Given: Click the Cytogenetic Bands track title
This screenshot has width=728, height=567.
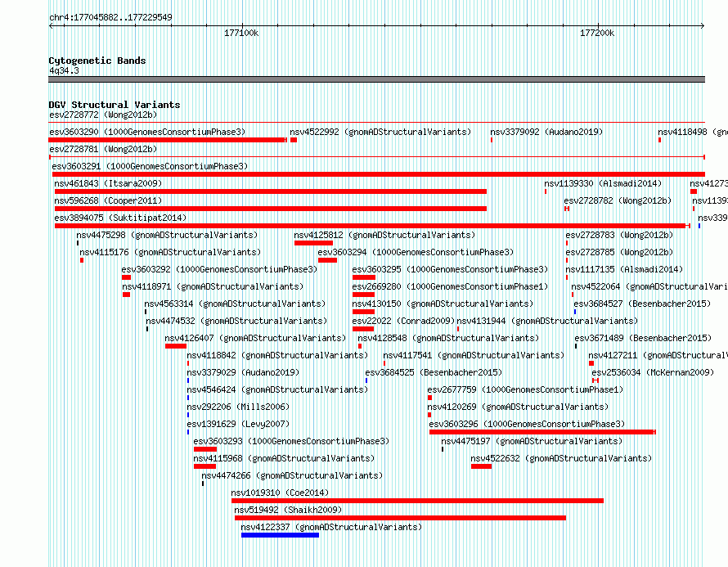Looking at the screenshot, I should (x=97, y=61).
